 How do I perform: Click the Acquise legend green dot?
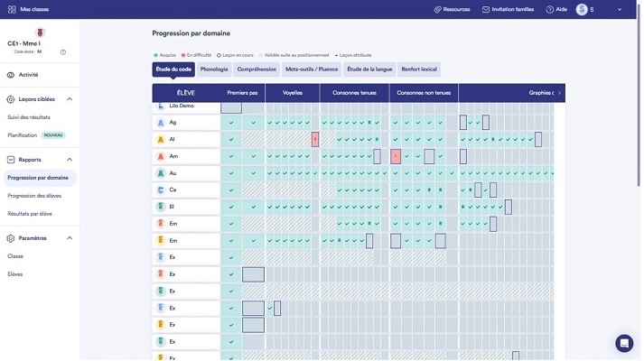[x=155, y=55]
